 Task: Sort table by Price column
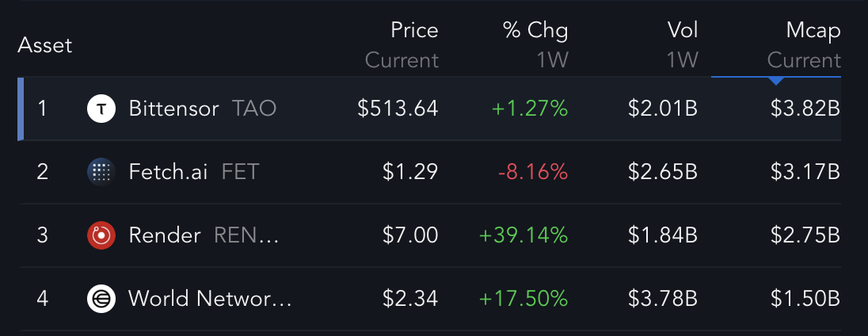tap(402, 44)
